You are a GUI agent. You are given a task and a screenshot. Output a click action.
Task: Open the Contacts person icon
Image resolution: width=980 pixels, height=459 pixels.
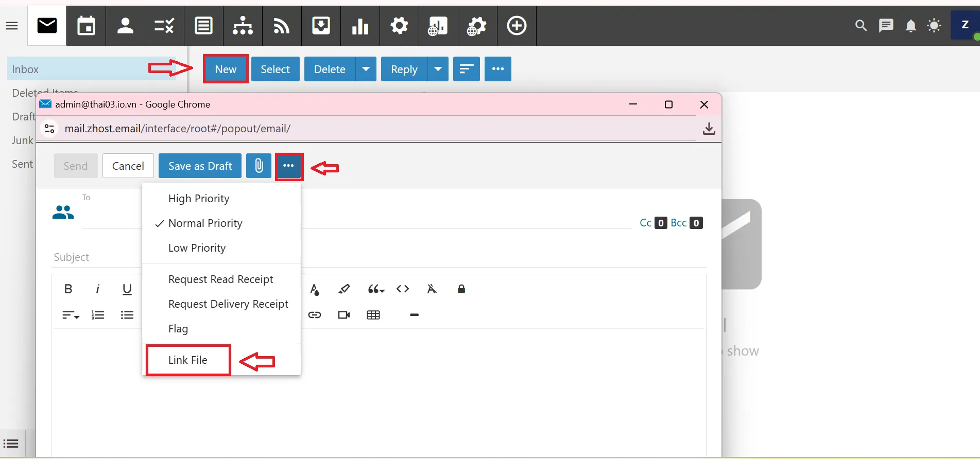pyautogui.click(x=125, y=26)
